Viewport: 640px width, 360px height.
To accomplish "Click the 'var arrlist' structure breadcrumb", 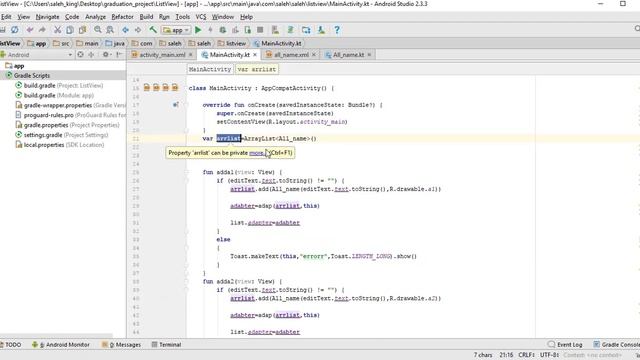I will (x=257, y=69).
